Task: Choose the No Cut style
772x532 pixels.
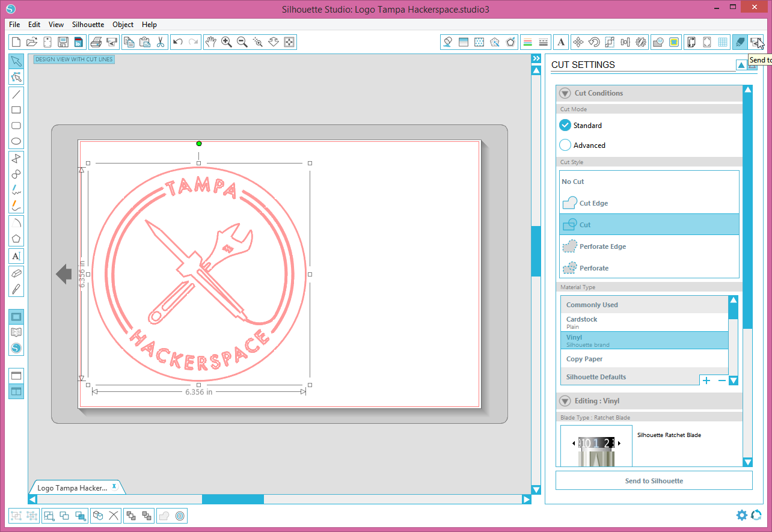Action: click(x=649, y=182)
